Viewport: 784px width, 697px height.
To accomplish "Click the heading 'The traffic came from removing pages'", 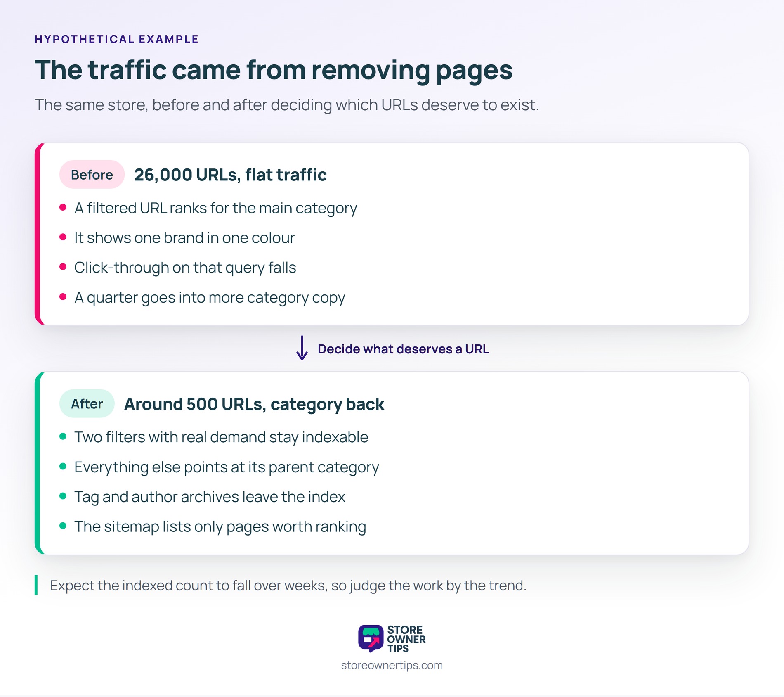I will point(274,70).
